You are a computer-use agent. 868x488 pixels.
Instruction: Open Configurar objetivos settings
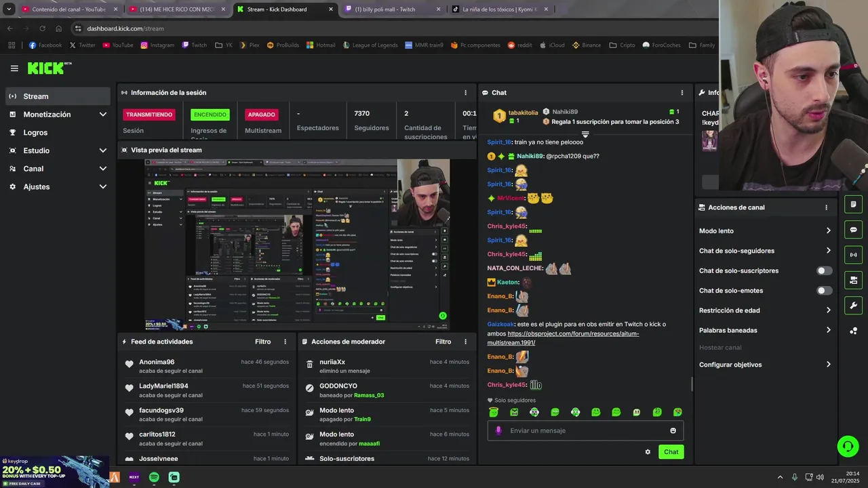pos(765,365)
